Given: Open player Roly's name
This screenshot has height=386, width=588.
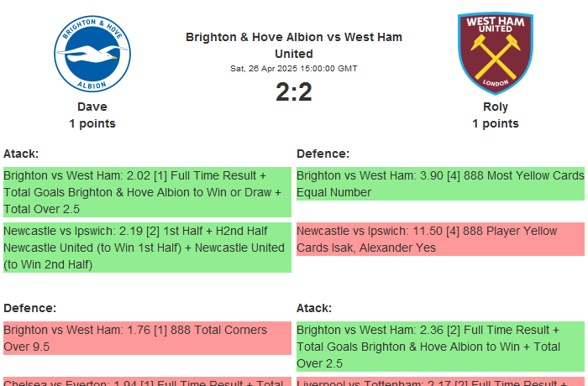Looking at the screenshot, I should click(x=496, y=107).
